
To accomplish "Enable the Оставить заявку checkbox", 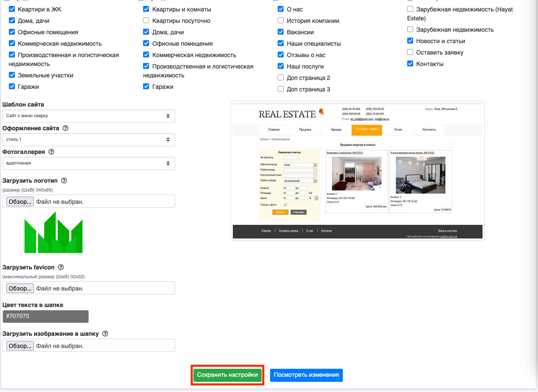I will (410, 52).
